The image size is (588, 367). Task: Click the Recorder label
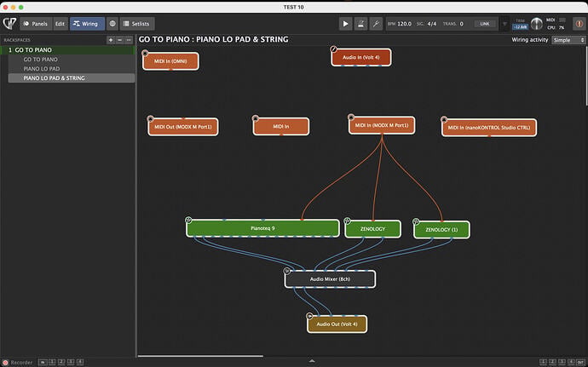click(21, 363)
